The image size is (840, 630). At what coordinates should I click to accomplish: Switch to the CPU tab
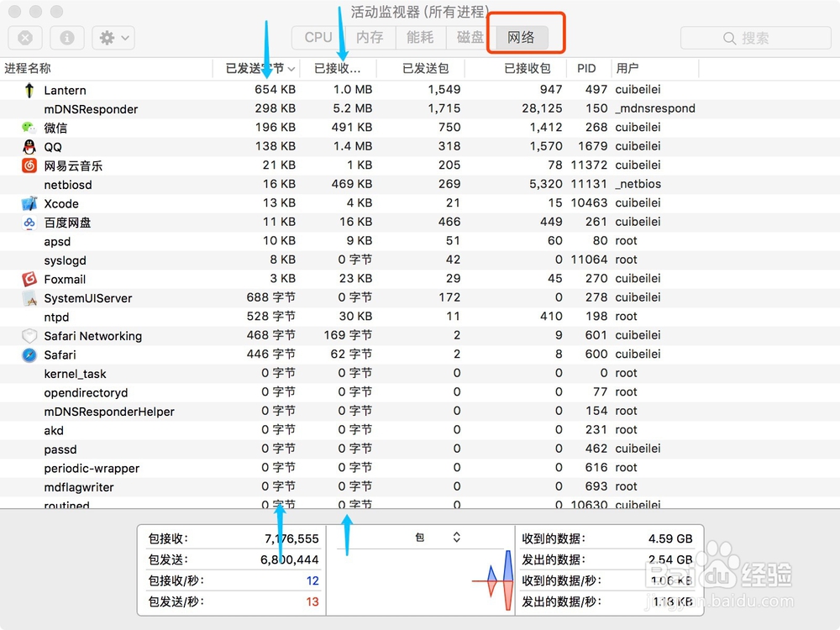(318, 38)
